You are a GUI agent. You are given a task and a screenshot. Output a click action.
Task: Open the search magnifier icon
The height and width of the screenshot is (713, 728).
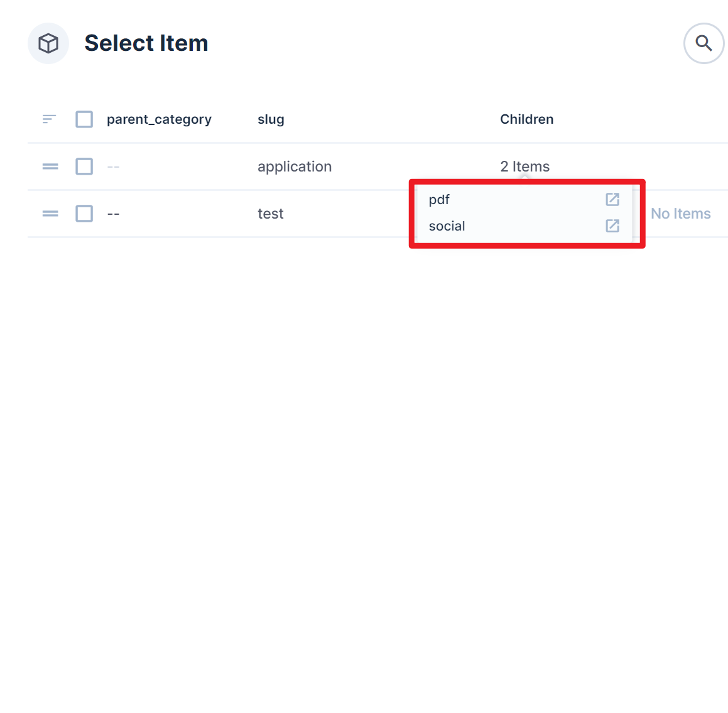tap(703, 43)
